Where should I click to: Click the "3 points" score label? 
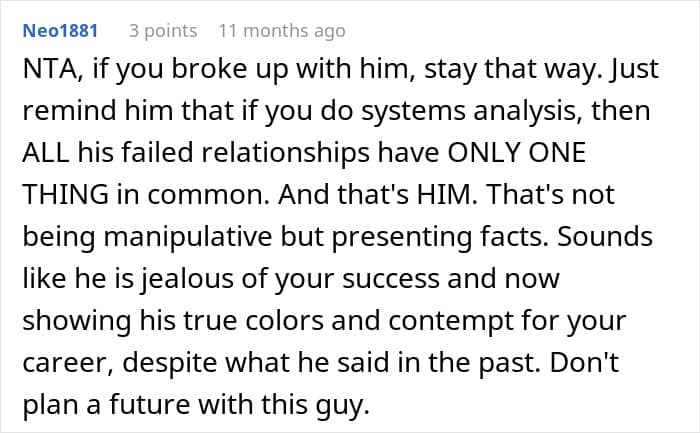coord(163,31)
